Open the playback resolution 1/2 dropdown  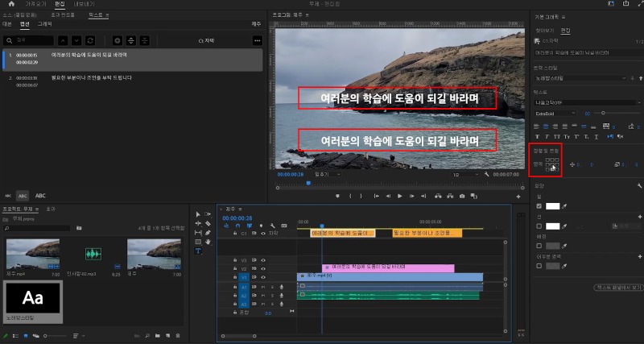tap(466, 174)
